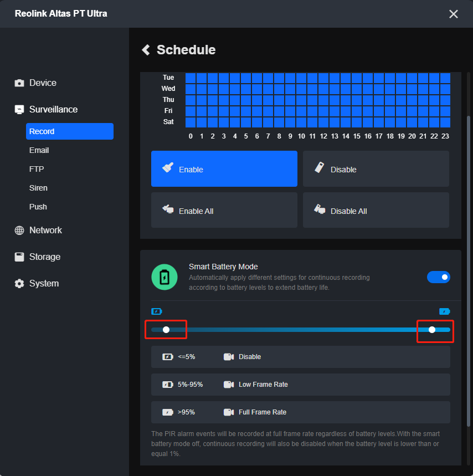Select the Disable erase mode button
Image resolution: width=473 pixels, height=476 pixels.
(376, 169)
